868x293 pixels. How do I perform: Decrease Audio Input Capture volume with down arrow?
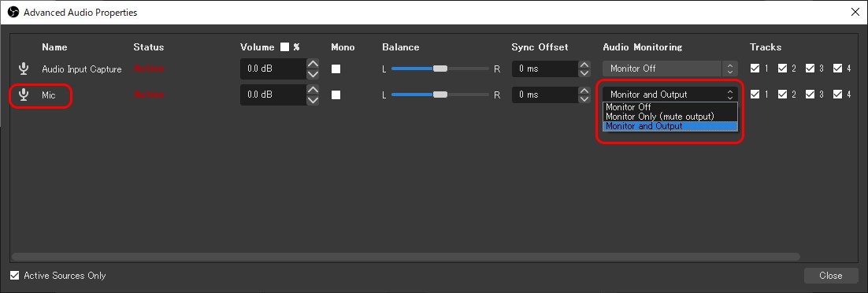(313, 74)
